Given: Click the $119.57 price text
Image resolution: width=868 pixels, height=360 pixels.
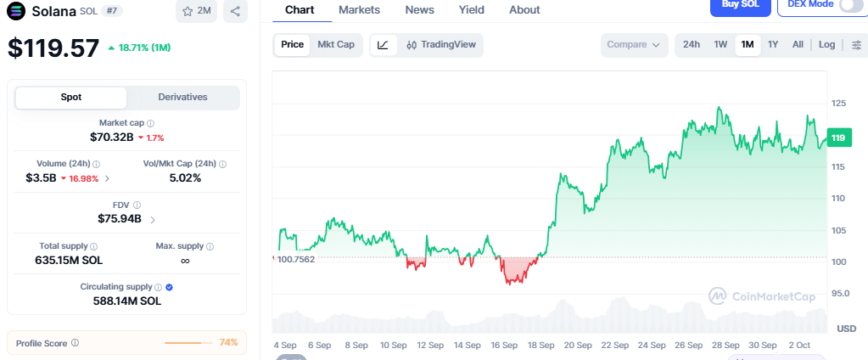Looking at the screenshot, I should click(53, 48).
